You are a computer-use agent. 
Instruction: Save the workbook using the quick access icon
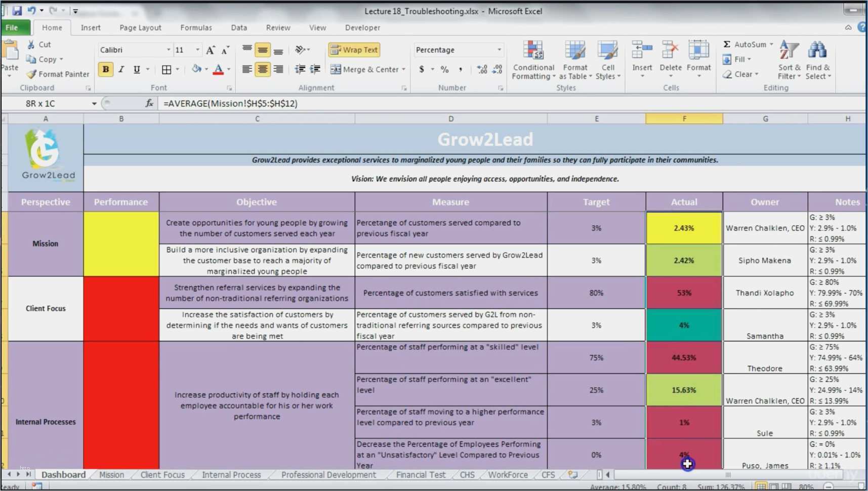[x=17, y=11]
